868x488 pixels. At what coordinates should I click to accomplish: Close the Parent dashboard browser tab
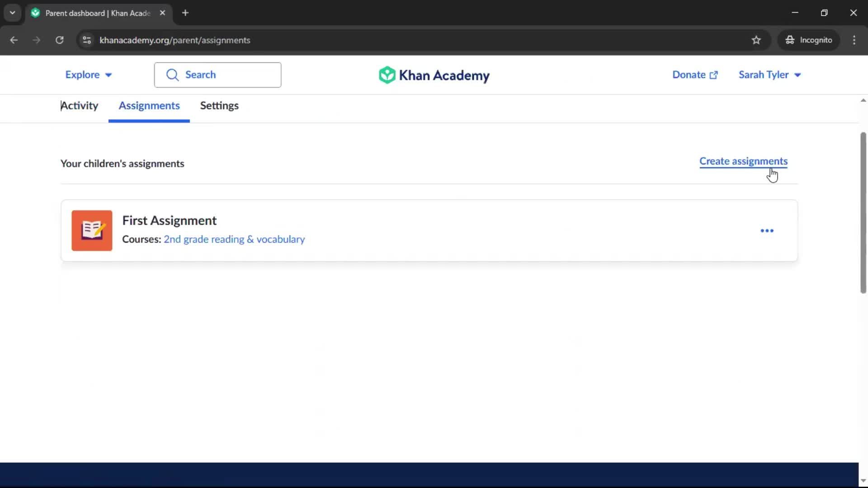(x=162, y=13)
